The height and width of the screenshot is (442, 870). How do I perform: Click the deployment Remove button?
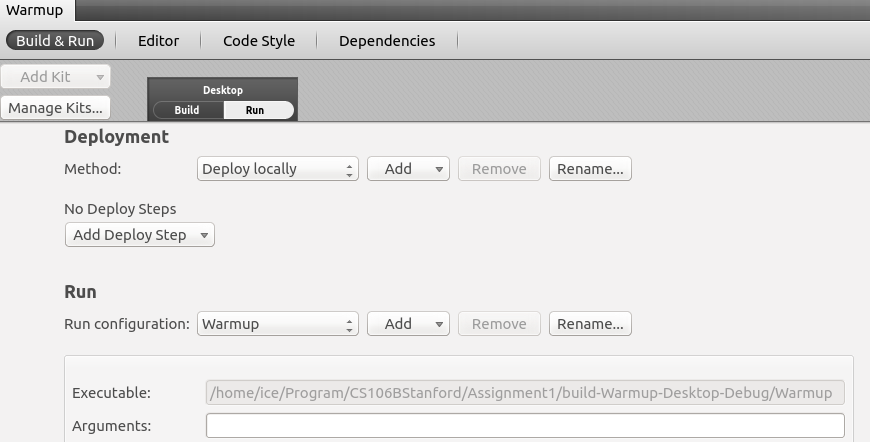pyautogui.click(x=499, y=169)
